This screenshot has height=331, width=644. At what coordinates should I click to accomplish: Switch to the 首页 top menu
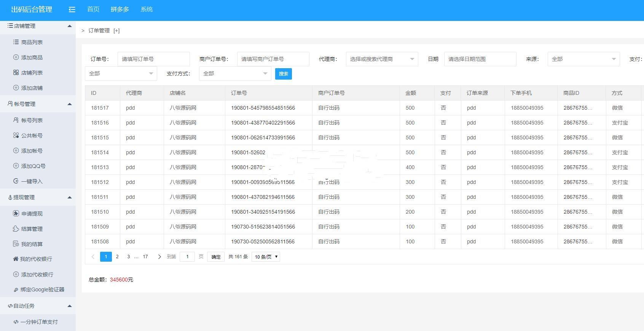coord(93,10)
